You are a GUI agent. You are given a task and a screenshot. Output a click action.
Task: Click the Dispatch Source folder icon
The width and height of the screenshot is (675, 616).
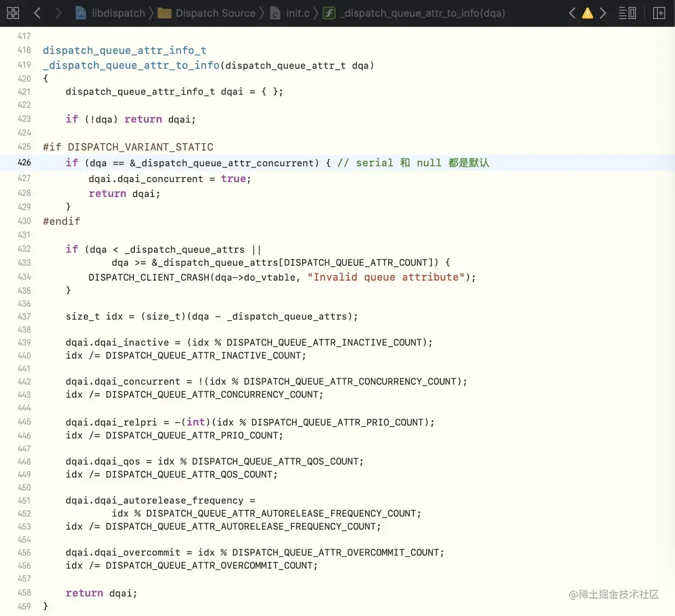[164, 13]
